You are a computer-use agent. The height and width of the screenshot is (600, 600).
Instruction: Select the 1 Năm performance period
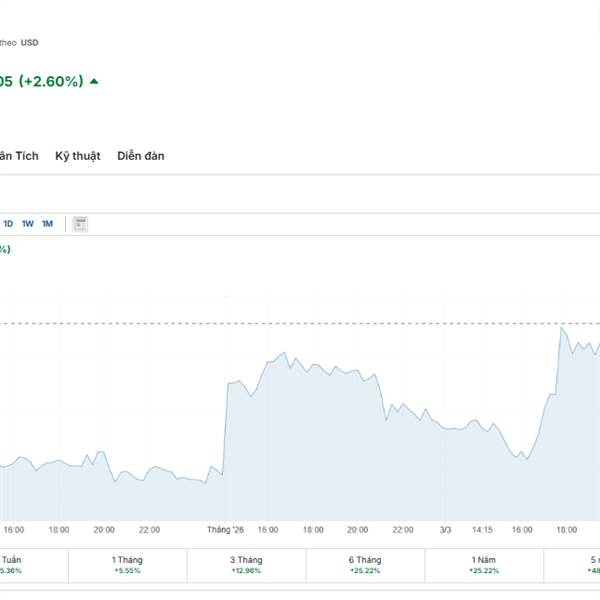pos(484,564)
